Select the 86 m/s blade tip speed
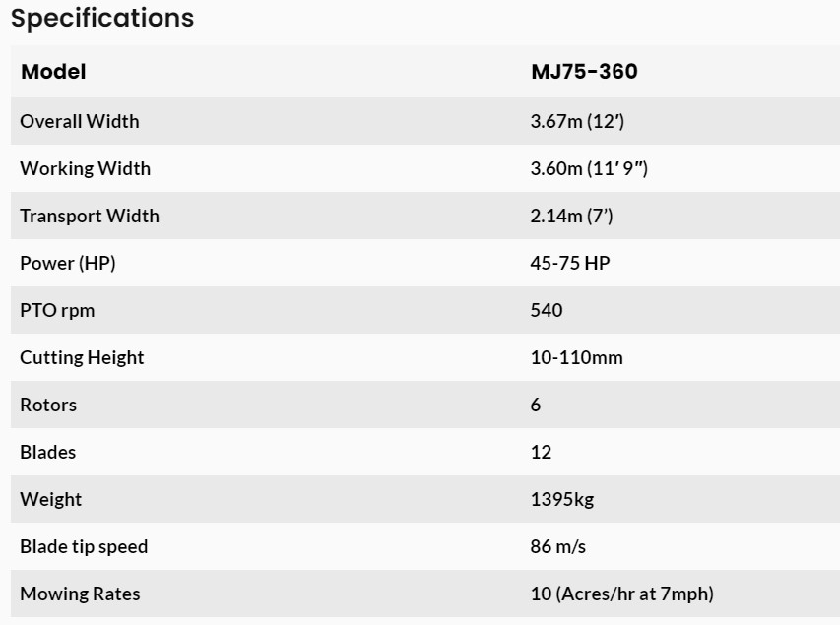Image resolution: width=840 pixels, height=625 pixels. coord(558,546)
